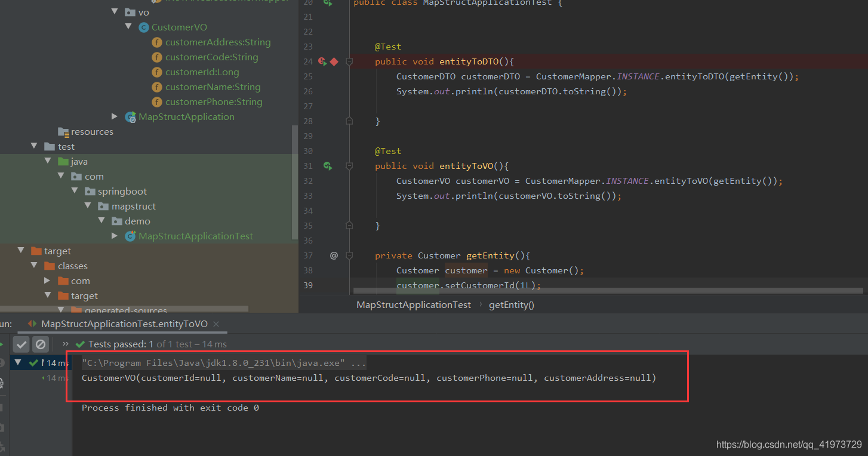
Task: Collapse the CustomerVO class node
Action: coord(128,27)
